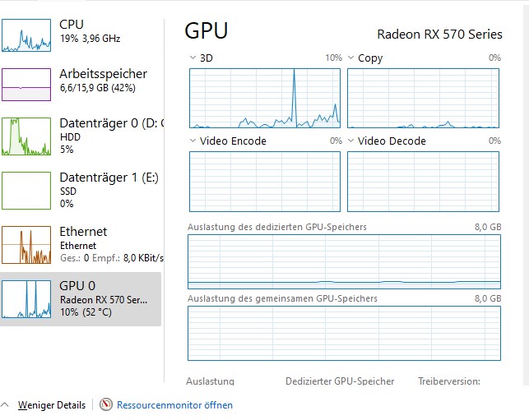Open Ressourcenmonitor öffnen link

pos(174,405)
